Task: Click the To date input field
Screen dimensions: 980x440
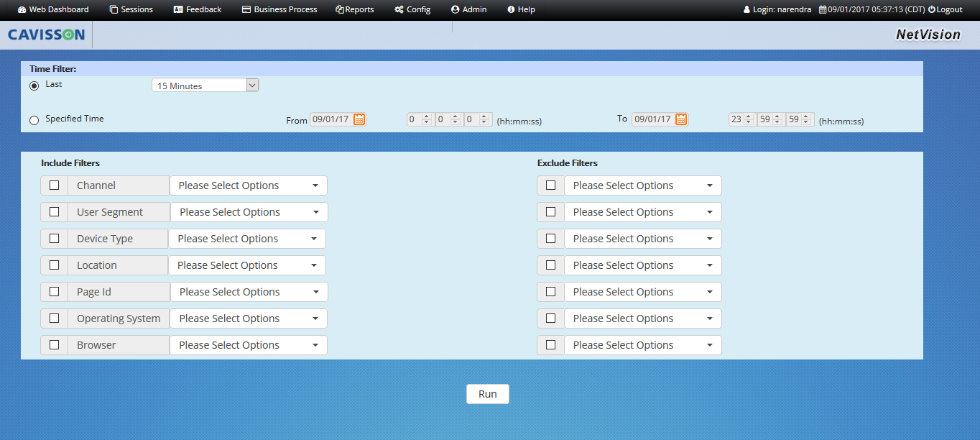Action: 652,119
